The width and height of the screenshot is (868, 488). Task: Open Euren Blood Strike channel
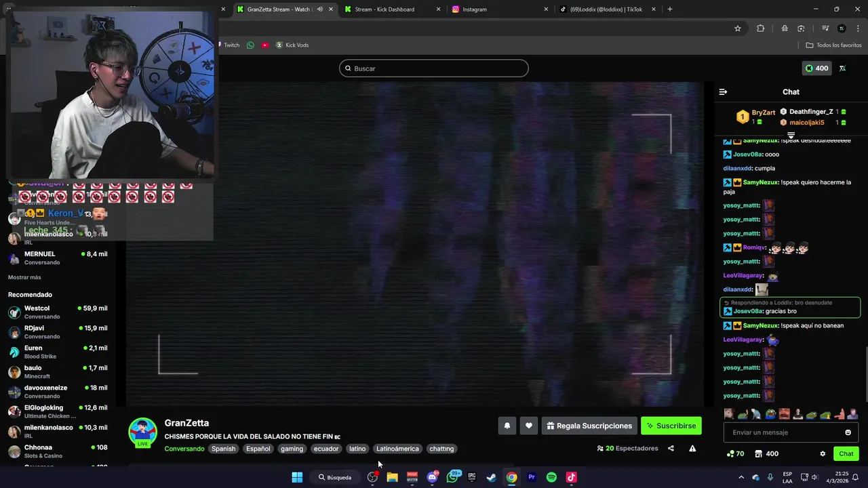pyautogui.click(x=58, y=352)
